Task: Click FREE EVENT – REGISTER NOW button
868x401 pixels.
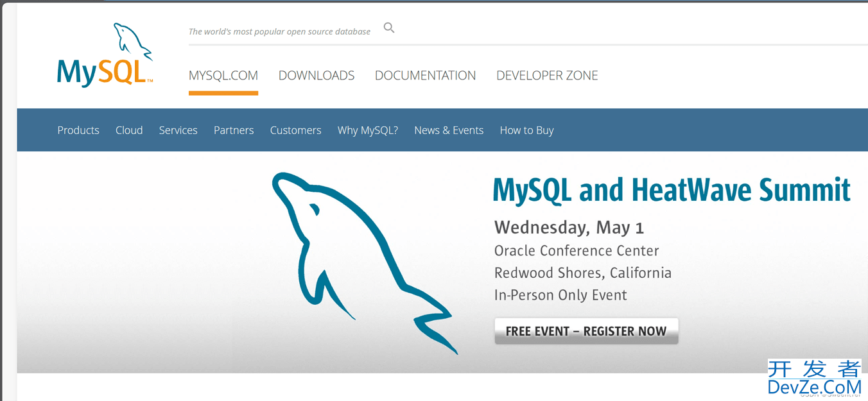Action: point(586,331)
